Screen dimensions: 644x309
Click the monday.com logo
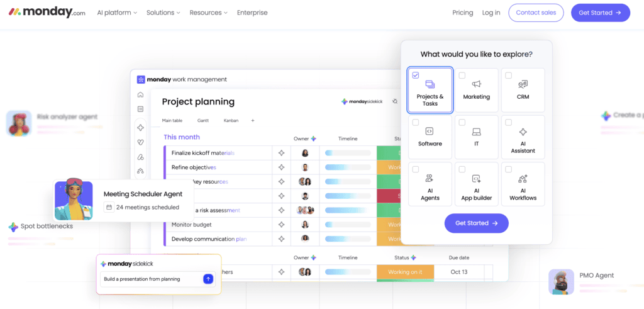[47, 13]
